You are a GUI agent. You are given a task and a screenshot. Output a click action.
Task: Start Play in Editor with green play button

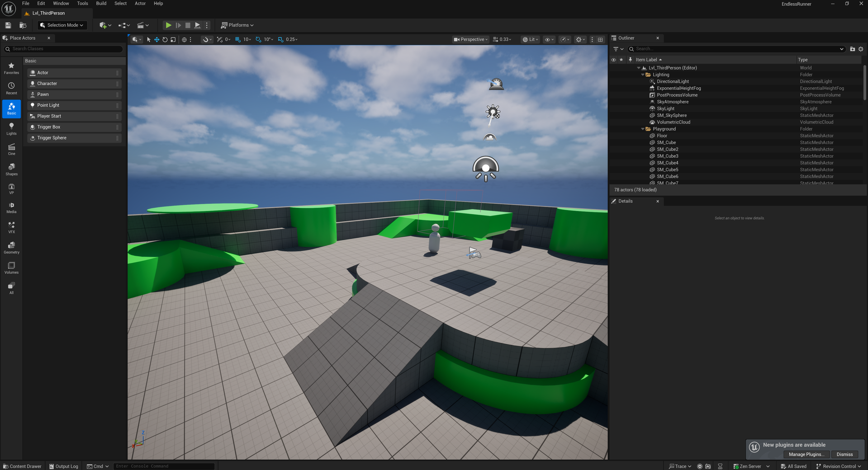tap(168, 25)
